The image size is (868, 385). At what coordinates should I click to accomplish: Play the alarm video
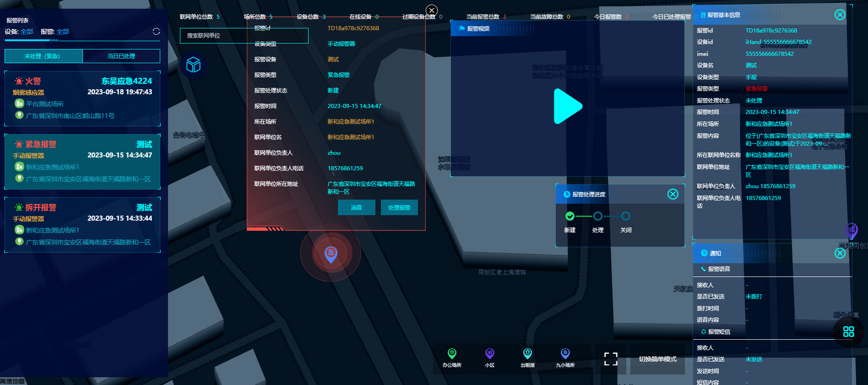click(x=568, y=106)
